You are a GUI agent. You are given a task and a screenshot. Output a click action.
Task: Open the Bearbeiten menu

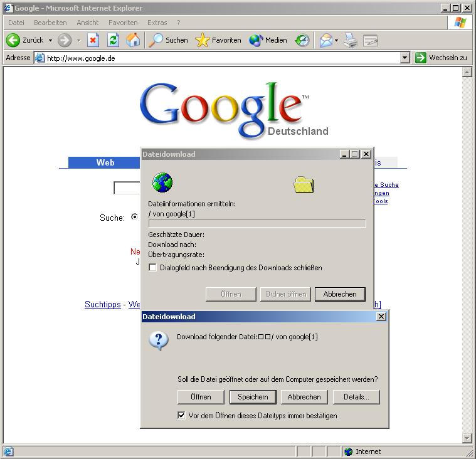[50, 23]
